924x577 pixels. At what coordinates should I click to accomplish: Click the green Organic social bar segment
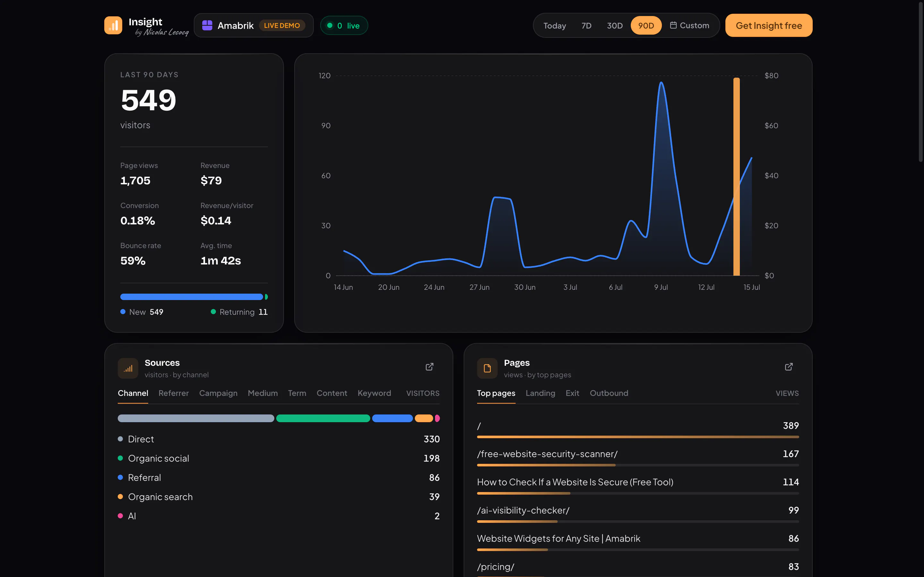click(323, 418)
